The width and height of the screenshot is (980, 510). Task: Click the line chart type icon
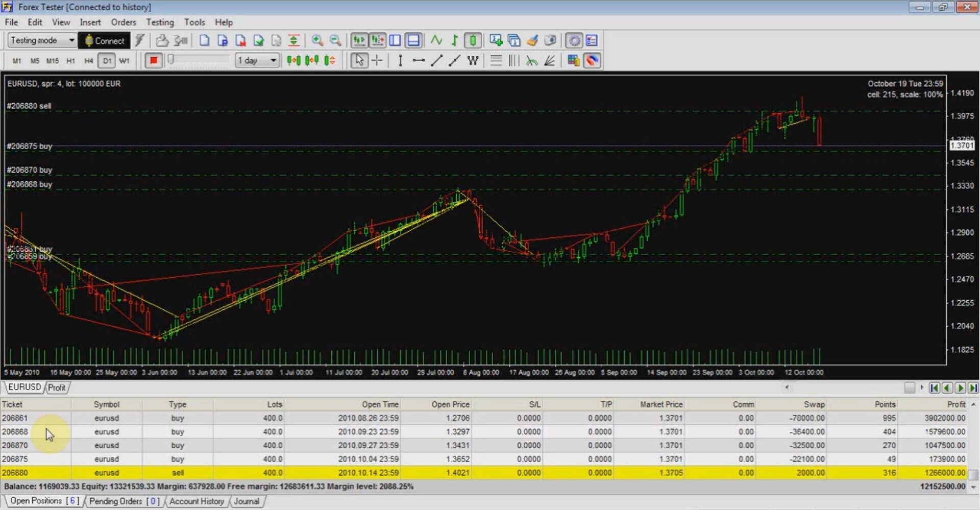click(436, 40)
